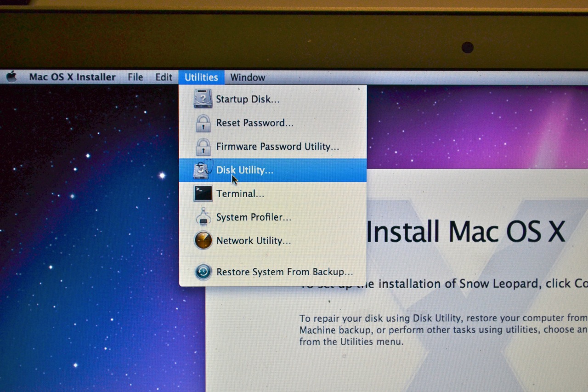Screen dimensions: 588x392
Task: Choose Network Utility… from the menu
Action: click(273, 241)
